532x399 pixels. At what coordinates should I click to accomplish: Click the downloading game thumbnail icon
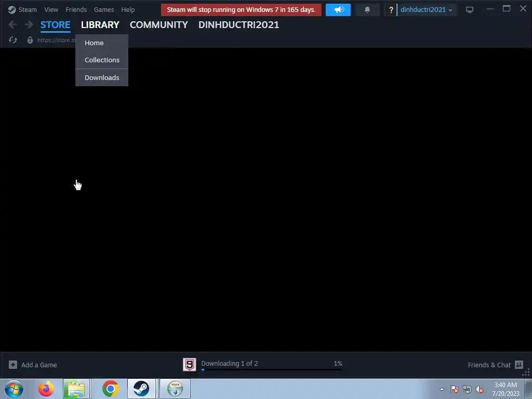pos(189,365)
